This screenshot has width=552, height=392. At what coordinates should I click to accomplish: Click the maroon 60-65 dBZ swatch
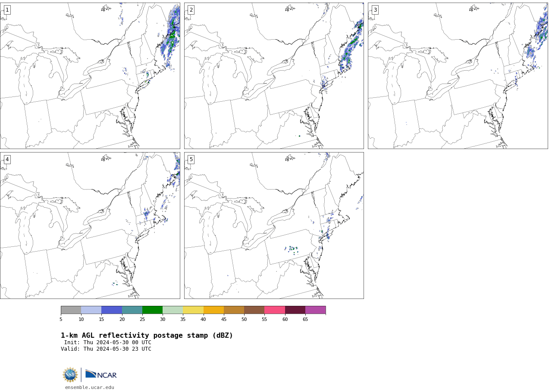coord(295,310)
